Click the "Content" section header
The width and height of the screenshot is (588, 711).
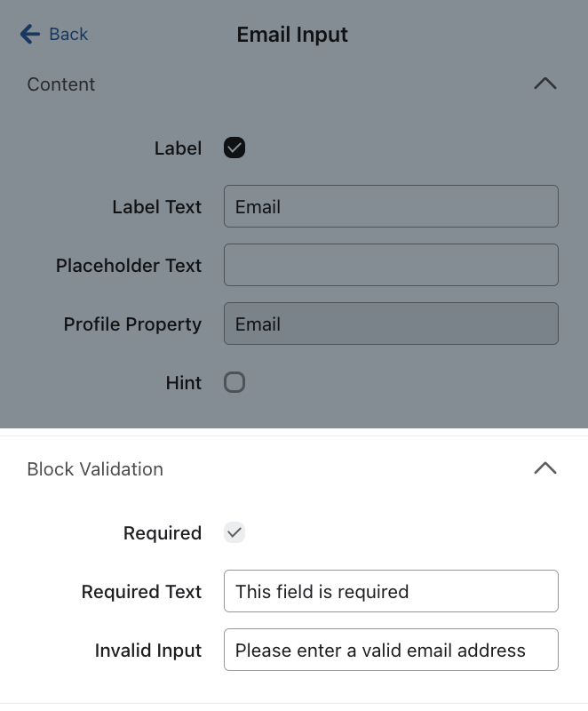click(x=60, y=84)
